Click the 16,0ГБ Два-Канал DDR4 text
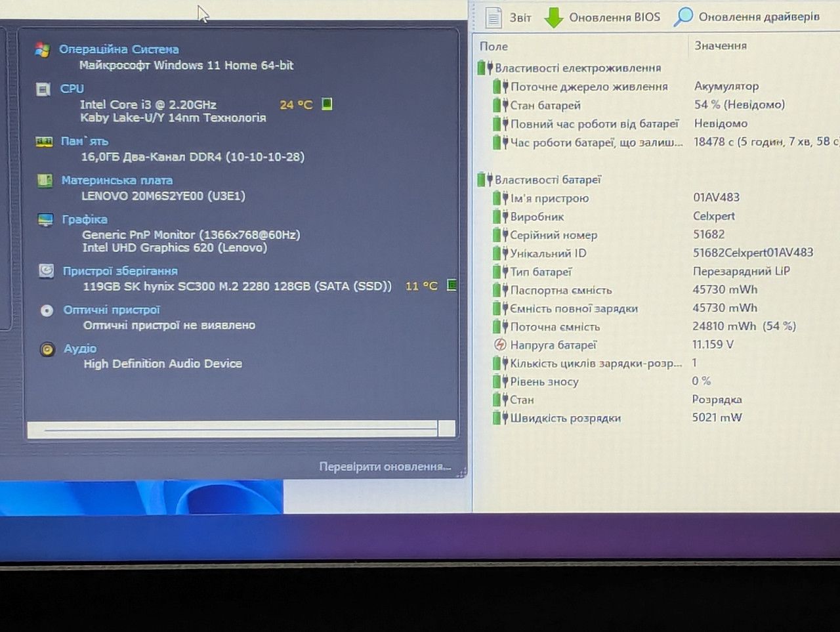 pos(193,157)
